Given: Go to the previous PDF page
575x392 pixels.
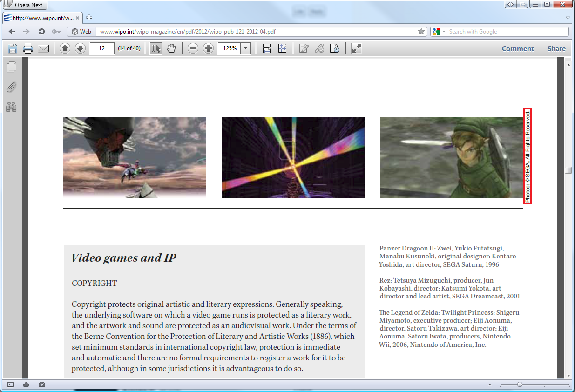Looking at the screenshot, I should click(x=65, y=48).
